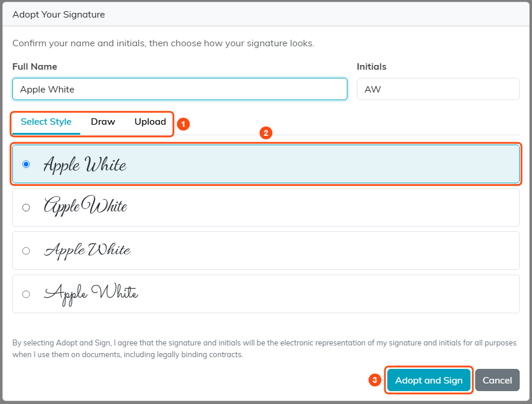Screen dimensions: 532x404
Task: Click the highlighted first Apple White signature preview
Action: [x=85, y=165]
